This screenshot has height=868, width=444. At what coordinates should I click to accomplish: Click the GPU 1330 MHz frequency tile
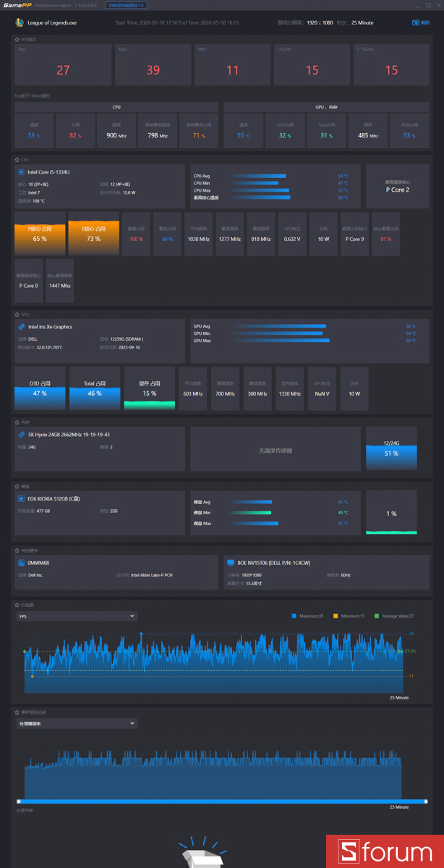(291, 388)
